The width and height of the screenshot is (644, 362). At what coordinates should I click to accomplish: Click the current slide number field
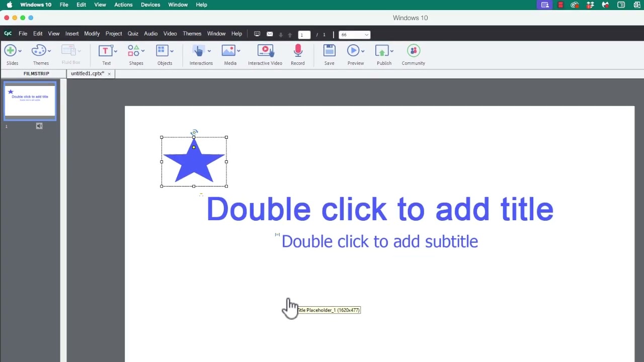pos(304,35)
